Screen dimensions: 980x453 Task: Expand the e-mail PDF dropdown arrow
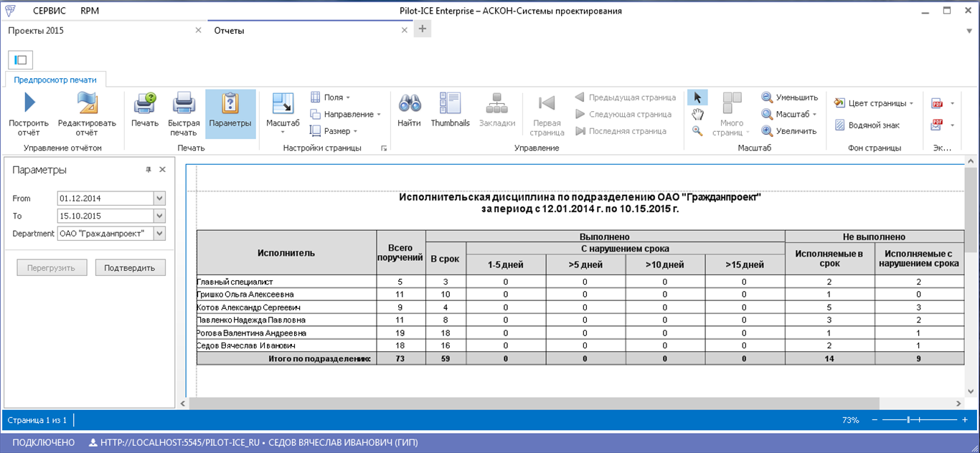952,125
